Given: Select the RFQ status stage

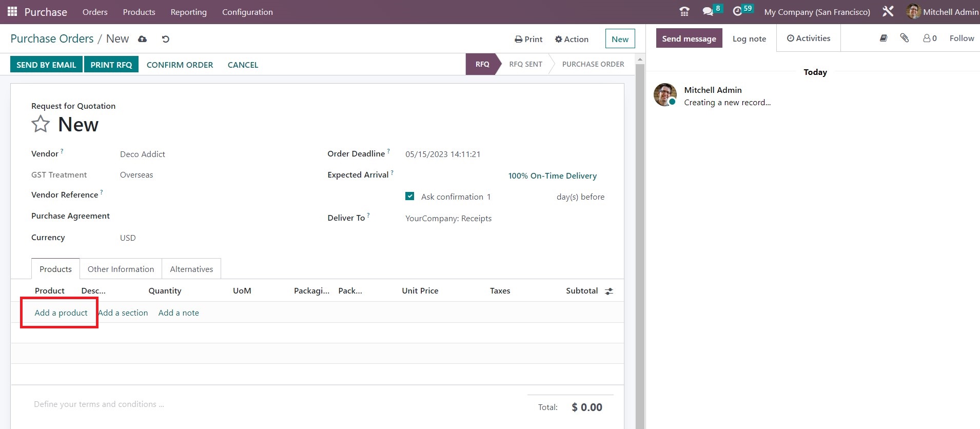Looking at the screenshot, I should pyautogui.click(x=482, y=64).
